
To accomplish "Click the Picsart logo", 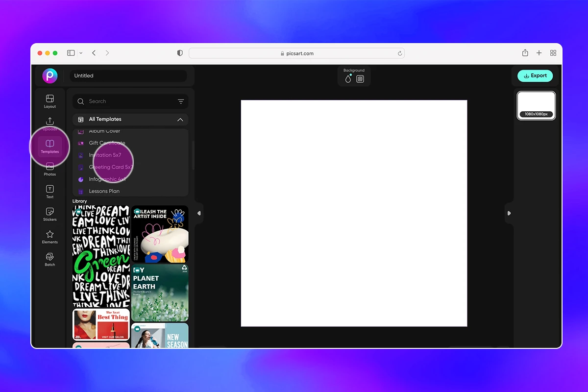I will (50, 76).
